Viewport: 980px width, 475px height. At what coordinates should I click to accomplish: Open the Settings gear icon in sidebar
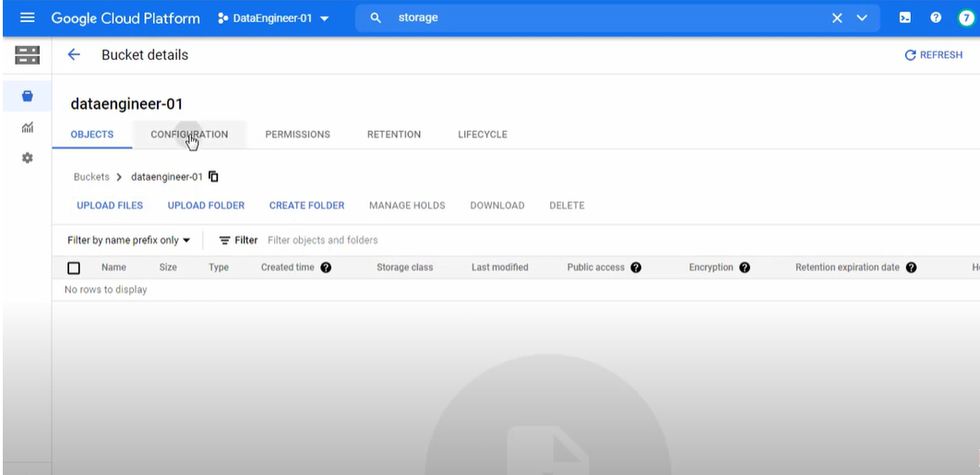click(x=27, y=158)
